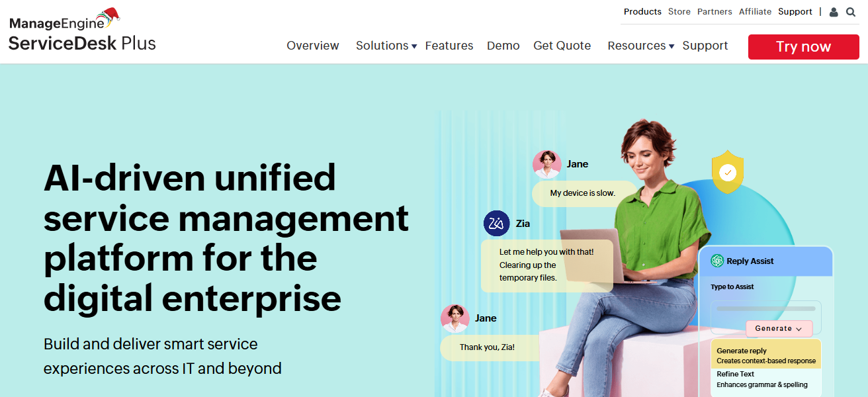Click the Try now button
The height and width of the screenshot is (397, 868).
pyautogui.click(x=803, y=46)
